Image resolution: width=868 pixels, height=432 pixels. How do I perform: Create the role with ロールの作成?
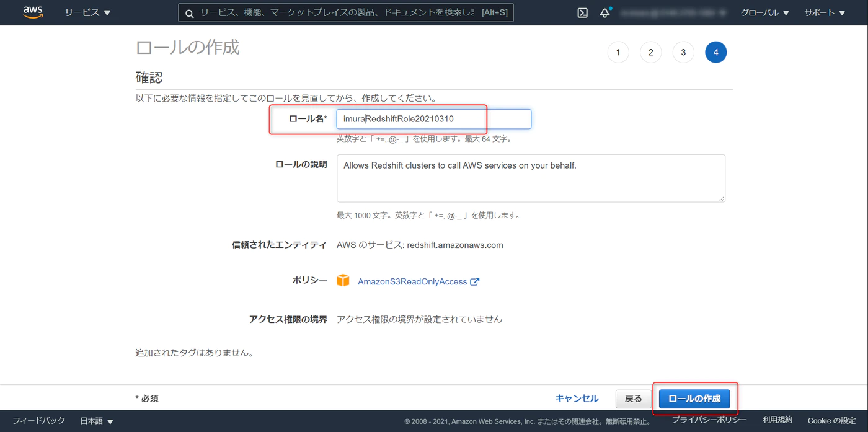pyautogui.click(x=694, y=399)
